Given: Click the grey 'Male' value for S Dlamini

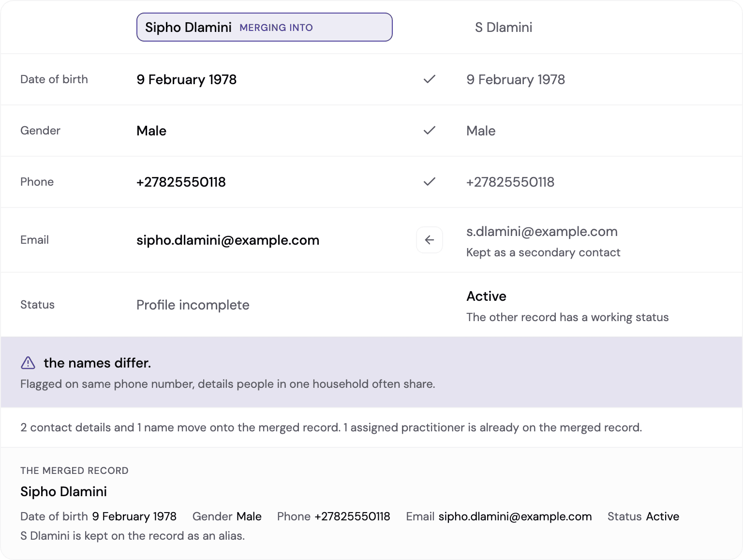Looking at the screenshot, I should [x=481, y=131].
